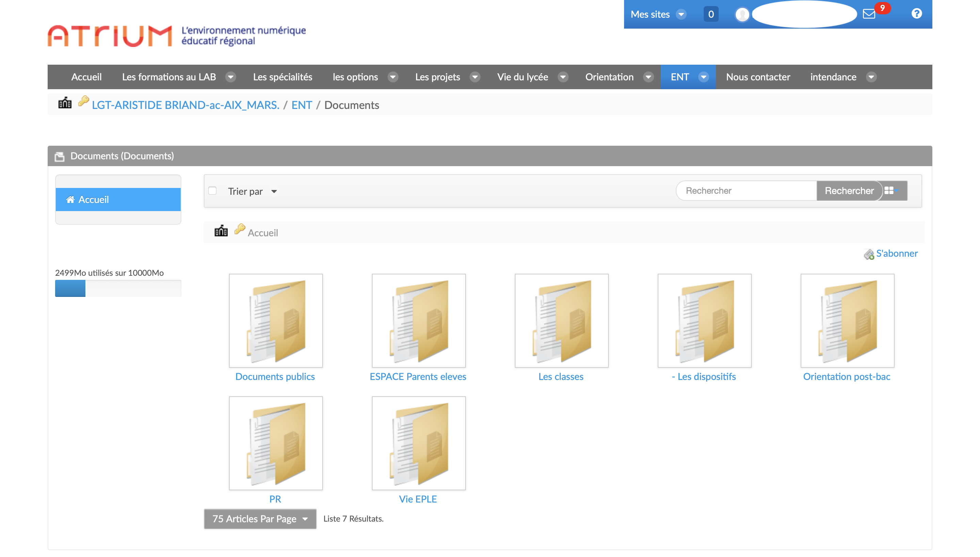Expand the Mes sites dropdown
This screenshot has height=557, width=980.
(x=681, y=14)
